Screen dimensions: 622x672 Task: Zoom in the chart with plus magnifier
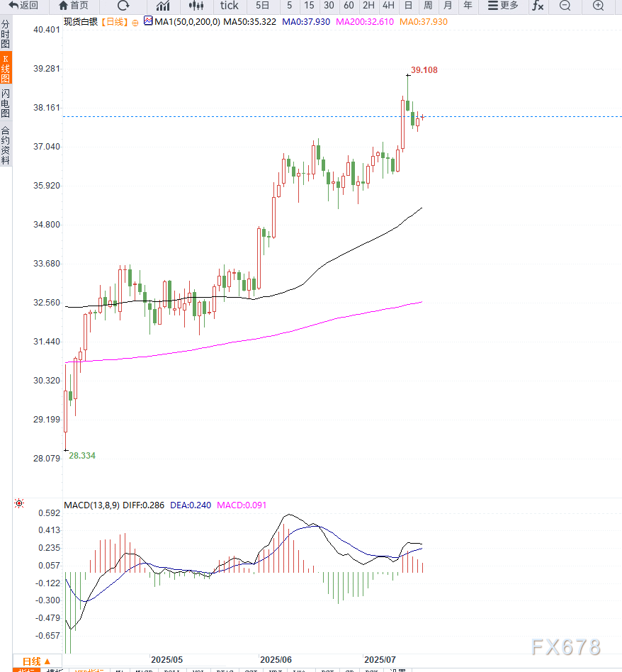[x=599, y=6]
